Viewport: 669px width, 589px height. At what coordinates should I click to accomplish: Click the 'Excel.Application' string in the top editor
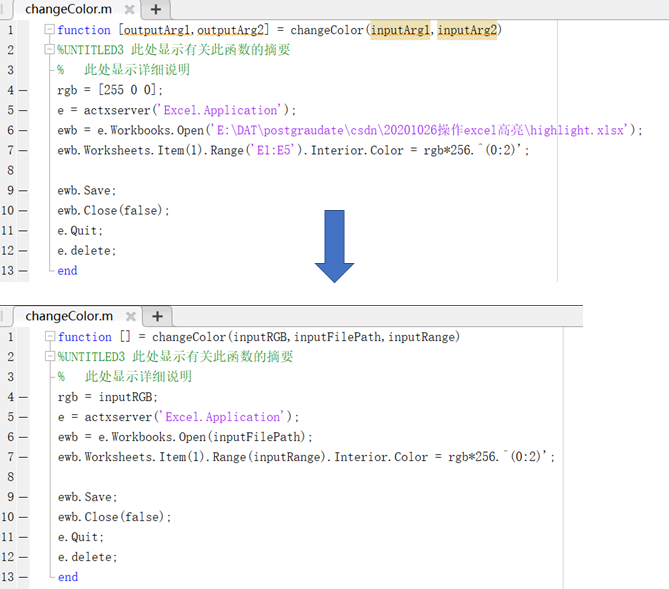pyautogui.click(x=220, y=110)
